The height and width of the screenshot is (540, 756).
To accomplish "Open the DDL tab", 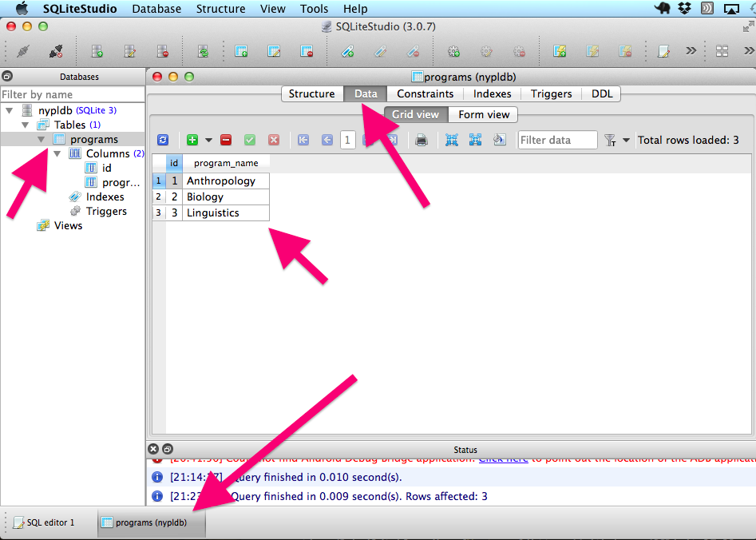I will (602, 93).
